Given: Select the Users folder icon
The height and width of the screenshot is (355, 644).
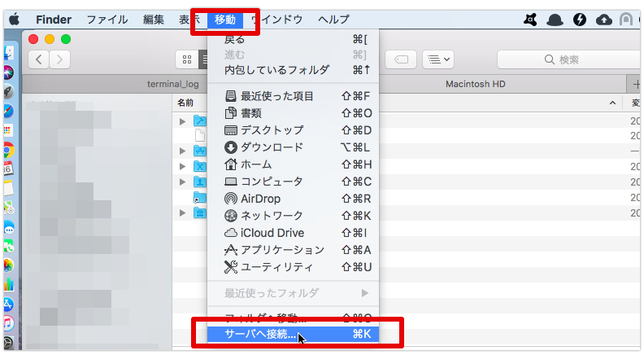Looking at the screenshot, I should (200, 182).
